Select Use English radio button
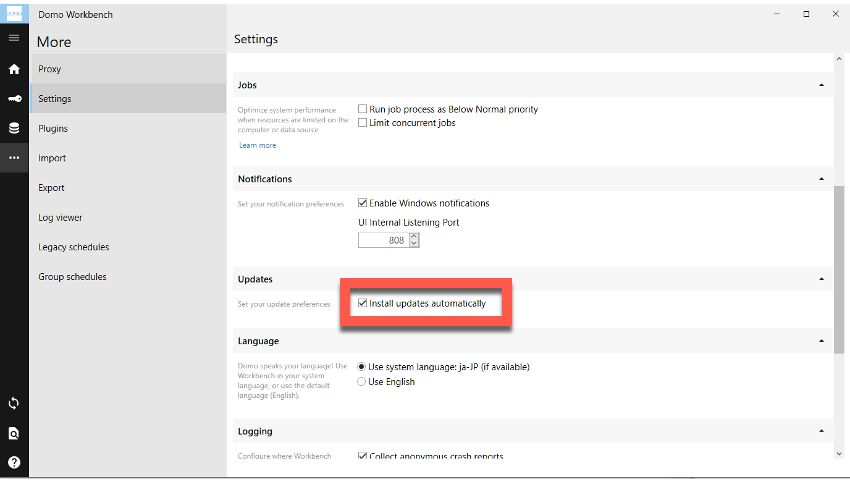This screenshot has height=480, width=850. tap(362, 382)
